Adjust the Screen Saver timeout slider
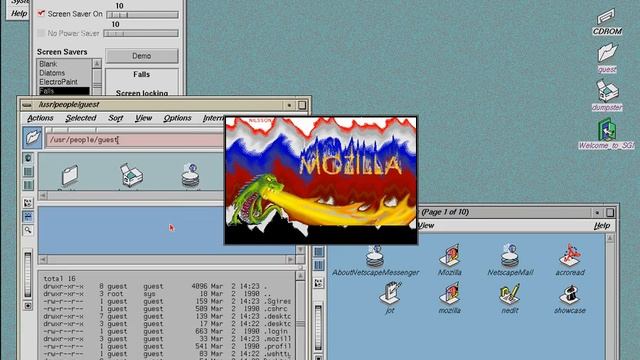 click(142, 15)
